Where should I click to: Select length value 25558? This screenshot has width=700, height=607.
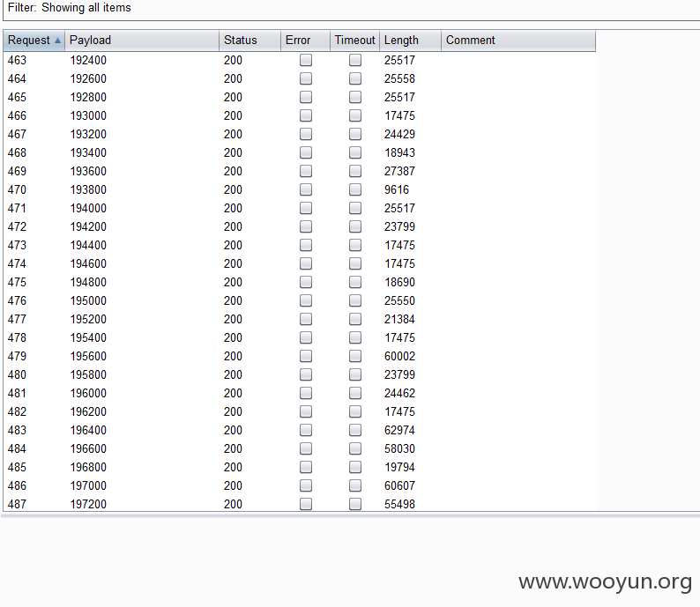tap(399, 79)
